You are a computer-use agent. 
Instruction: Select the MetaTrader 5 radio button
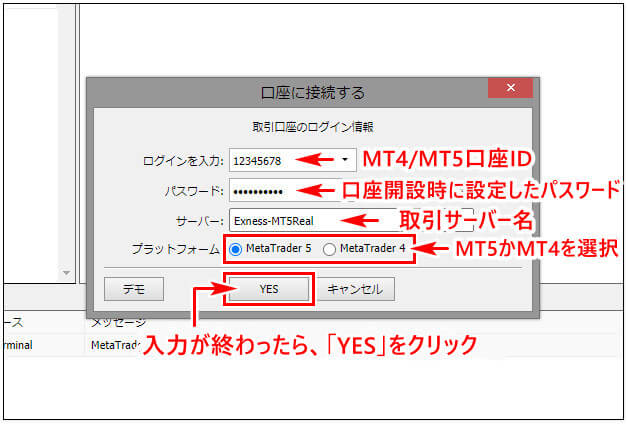pos(236,249)
